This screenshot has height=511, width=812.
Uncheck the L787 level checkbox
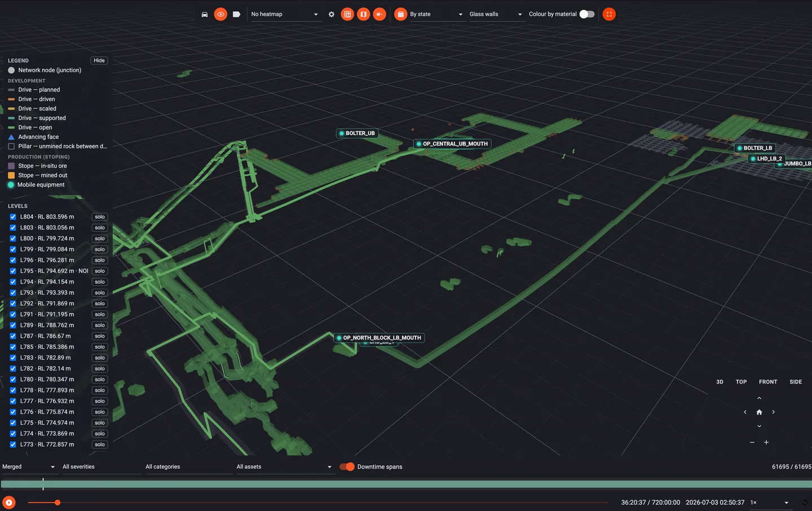[12, 336]
